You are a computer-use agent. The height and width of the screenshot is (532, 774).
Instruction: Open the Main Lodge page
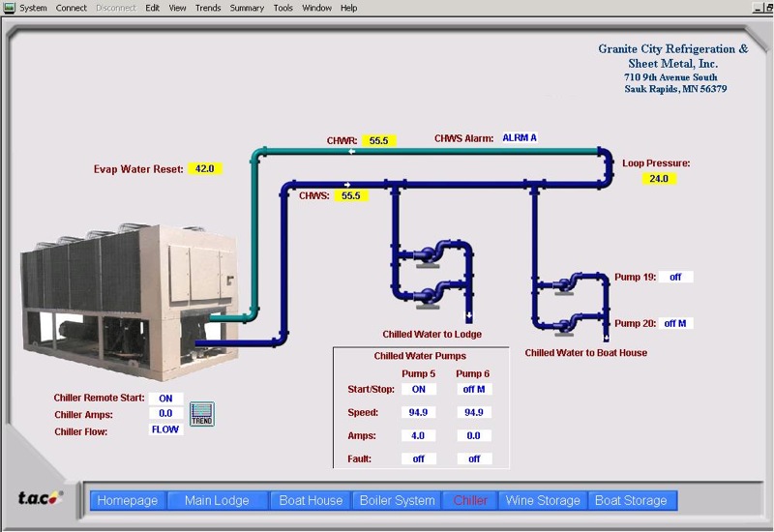(x=217, y=500)
